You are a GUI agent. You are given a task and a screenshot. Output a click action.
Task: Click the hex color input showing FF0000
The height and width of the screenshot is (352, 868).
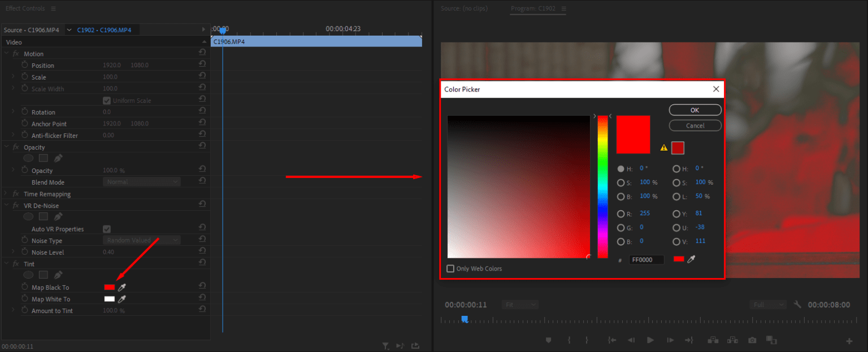(x=645, y=259)
